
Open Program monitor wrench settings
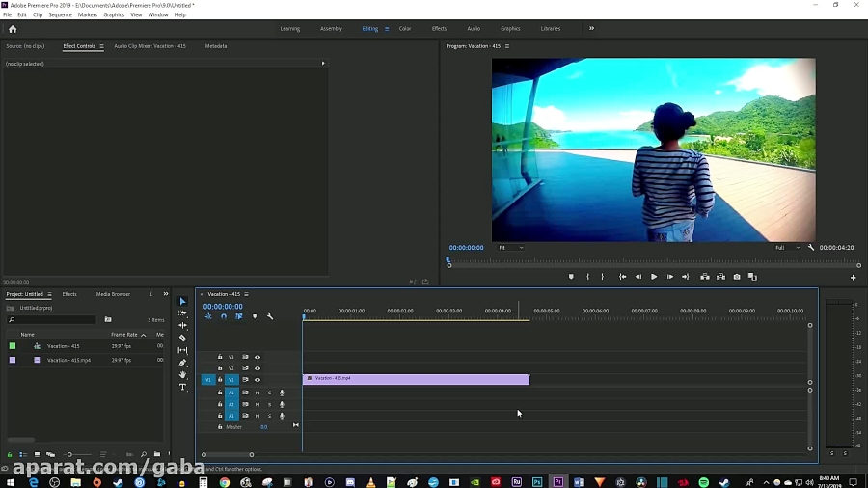811,248
